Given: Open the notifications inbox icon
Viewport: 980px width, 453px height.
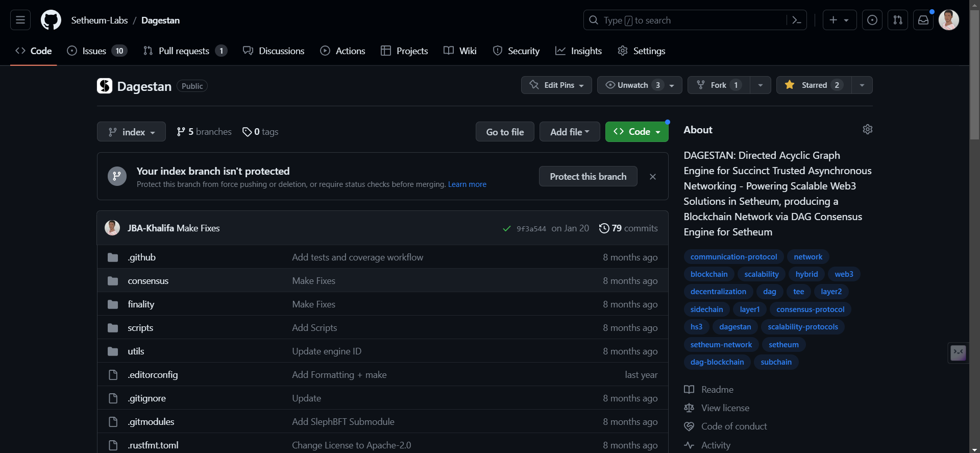Looking at the screenshot, I should pyautogui.click(x=923, y=20).
